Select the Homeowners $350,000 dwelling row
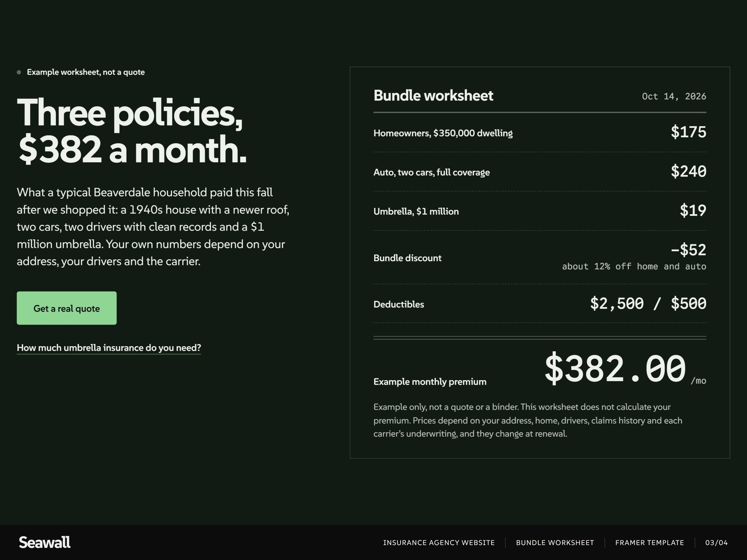 point(540,133)
